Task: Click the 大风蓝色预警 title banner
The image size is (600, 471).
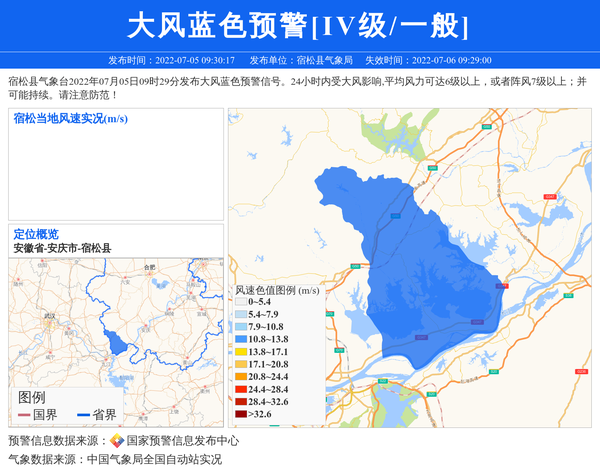Action: pos(299,25)
